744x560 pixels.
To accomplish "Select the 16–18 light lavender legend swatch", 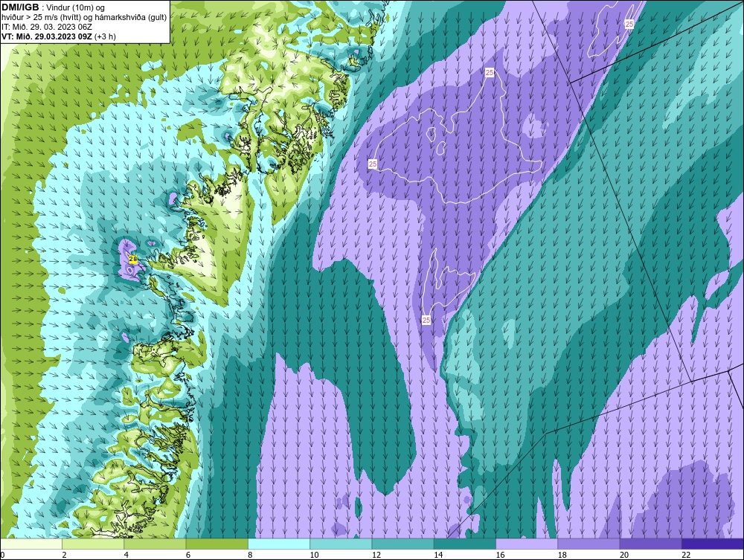I will click(x=527, y=544).
